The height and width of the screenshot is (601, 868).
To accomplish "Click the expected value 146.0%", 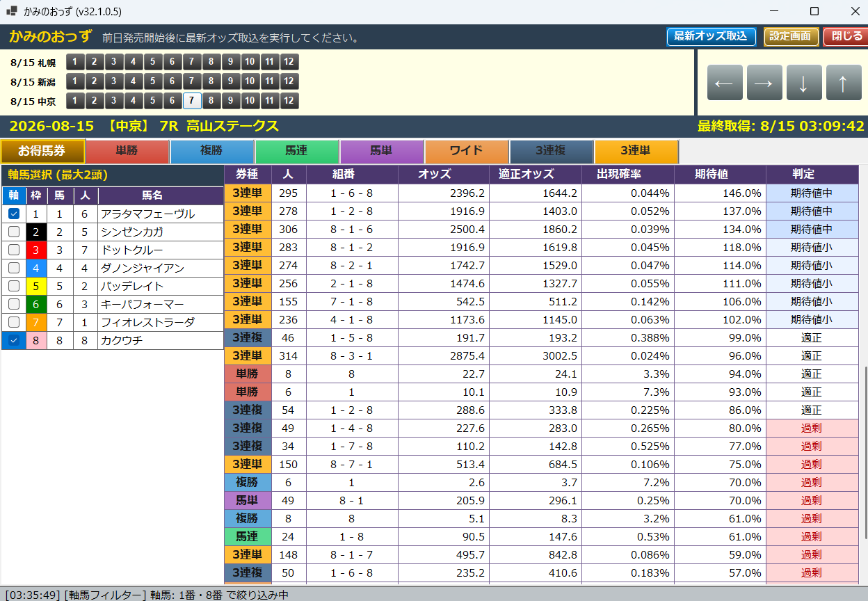I will [743, 193].
